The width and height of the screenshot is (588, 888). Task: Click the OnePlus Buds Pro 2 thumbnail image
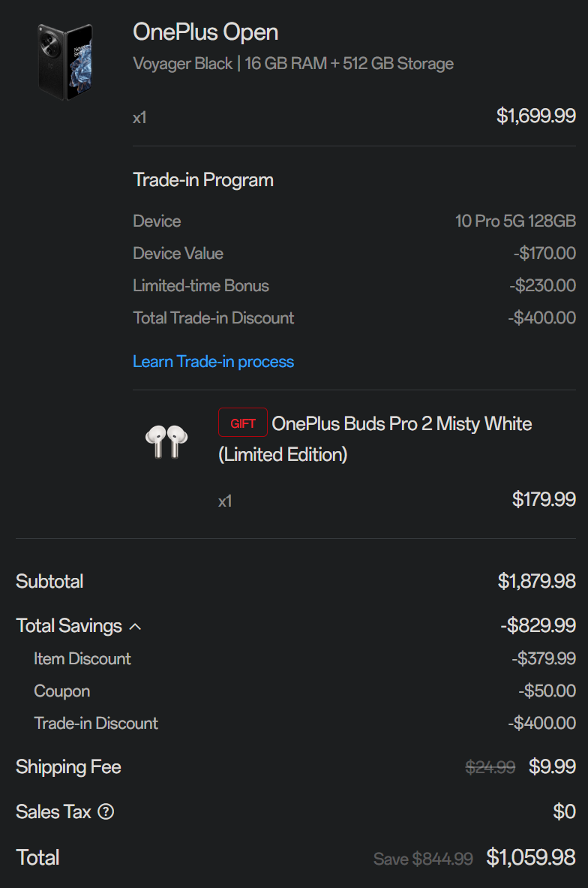pos(166,441)
